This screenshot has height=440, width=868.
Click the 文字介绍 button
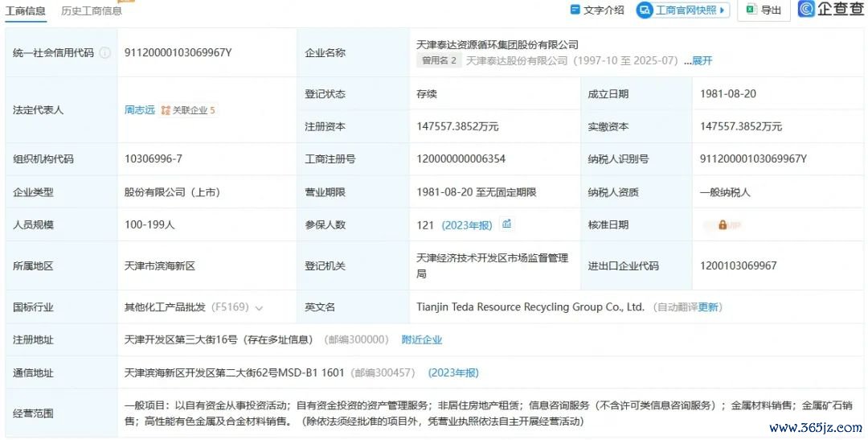[597, 10]
